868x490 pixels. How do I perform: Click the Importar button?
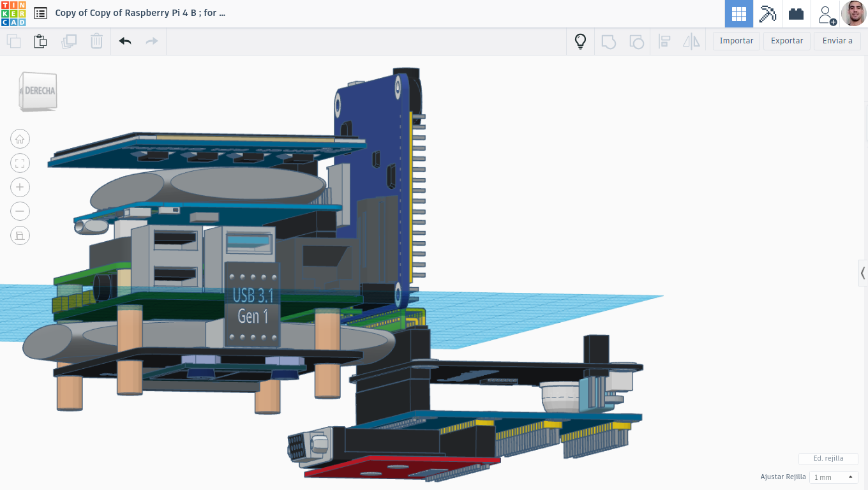[737, 41]
